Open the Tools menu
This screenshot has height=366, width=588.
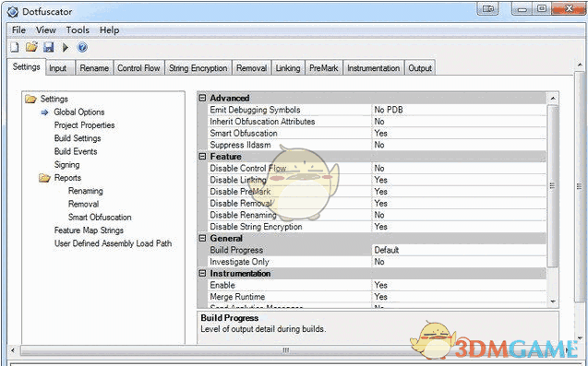tap(78, 30)
